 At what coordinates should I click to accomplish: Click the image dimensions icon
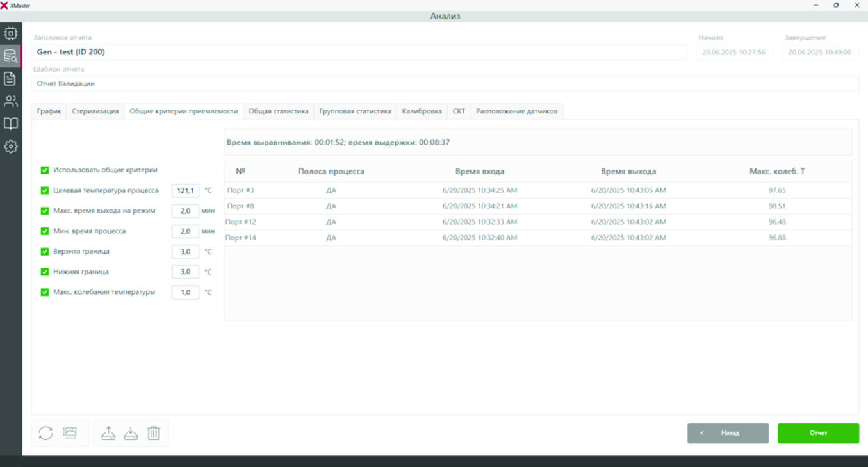(70, 433)
